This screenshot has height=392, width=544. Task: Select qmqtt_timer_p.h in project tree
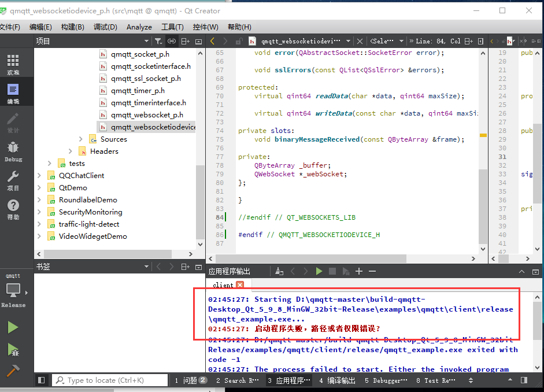[138, 91]
